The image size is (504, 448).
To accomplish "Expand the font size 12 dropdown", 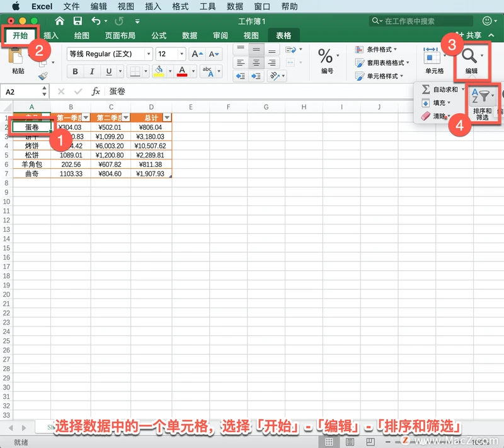I will pos(181,54).
